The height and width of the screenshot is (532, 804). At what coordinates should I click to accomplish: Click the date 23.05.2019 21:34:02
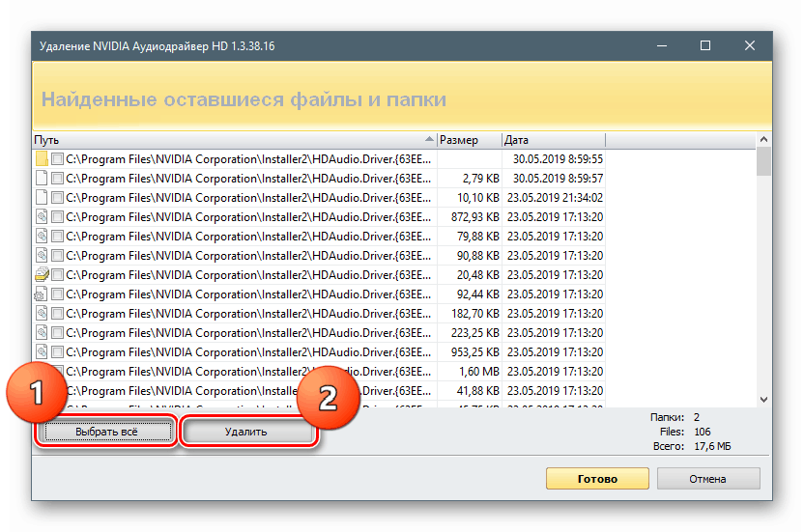555,197
